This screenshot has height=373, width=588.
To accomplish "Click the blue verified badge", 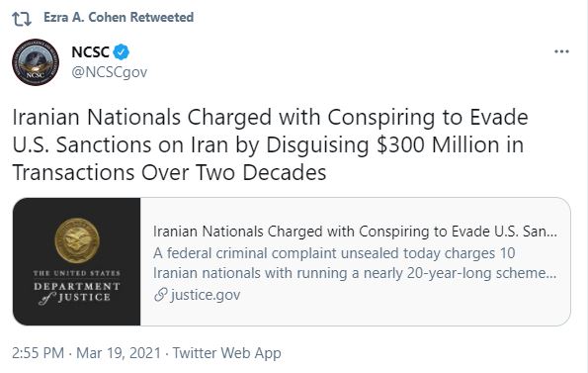I will coord(122,51).
